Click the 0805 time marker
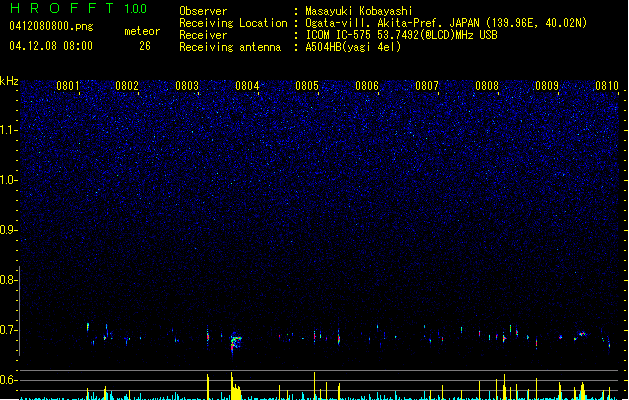Screen dimensions: 629x400 click(x=307, y=86)
